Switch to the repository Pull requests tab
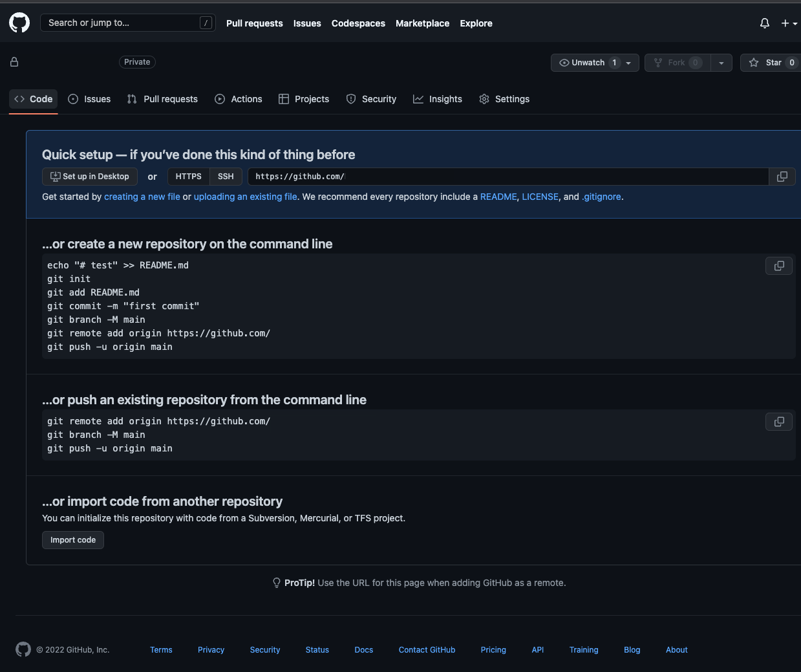 pyautogui.click(x=162, y=99)
